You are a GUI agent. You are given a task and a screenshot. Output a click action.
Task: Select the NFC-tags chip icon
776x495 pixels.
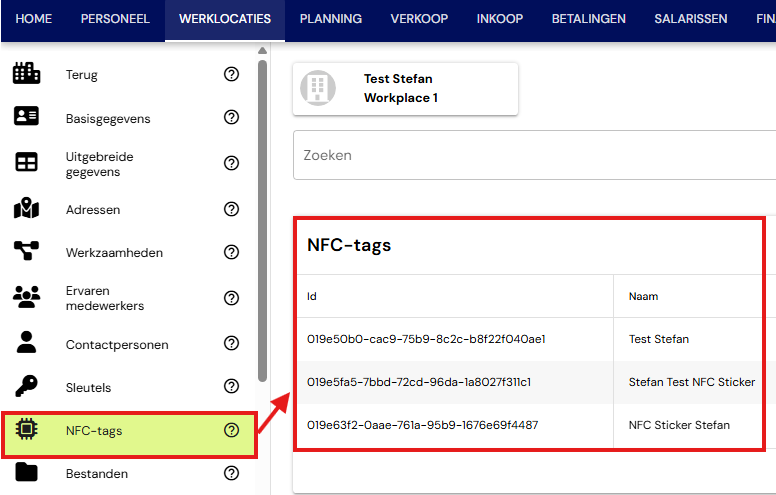coord(26,429)
